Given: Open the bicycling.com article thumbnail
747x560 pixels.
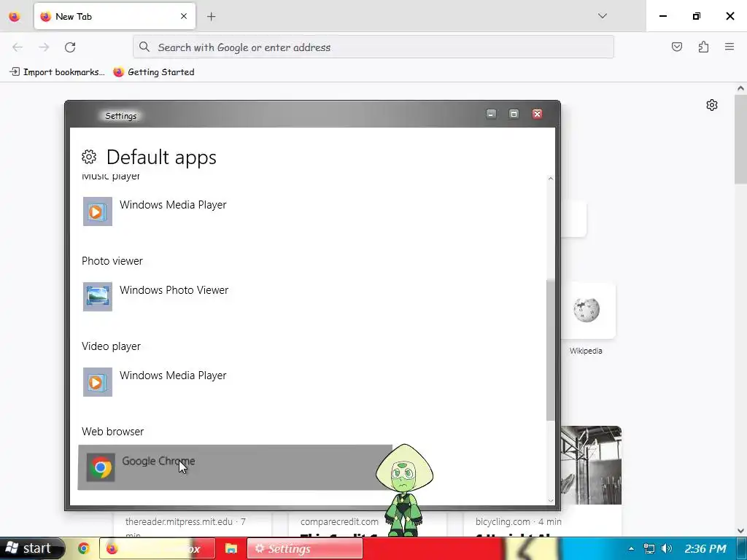Looking at the screenshot, I should tap(591, 465).
